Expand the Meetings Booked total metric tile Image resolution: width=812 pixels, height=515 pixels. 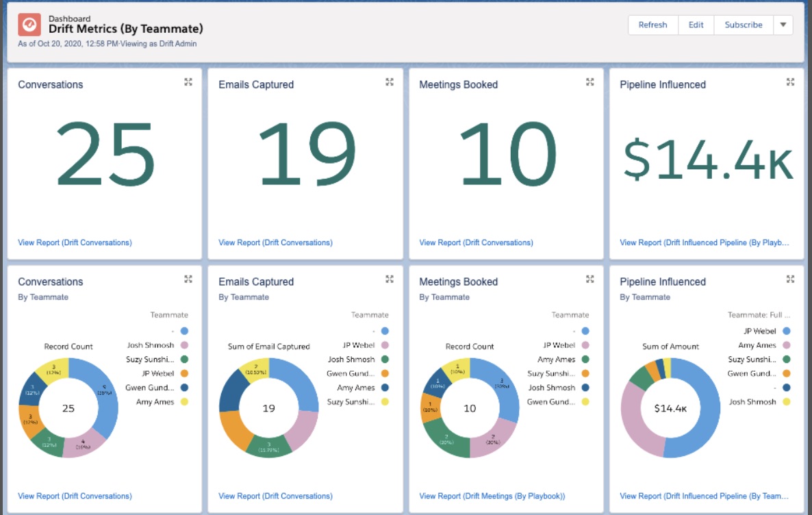click(x=590, y=82)
